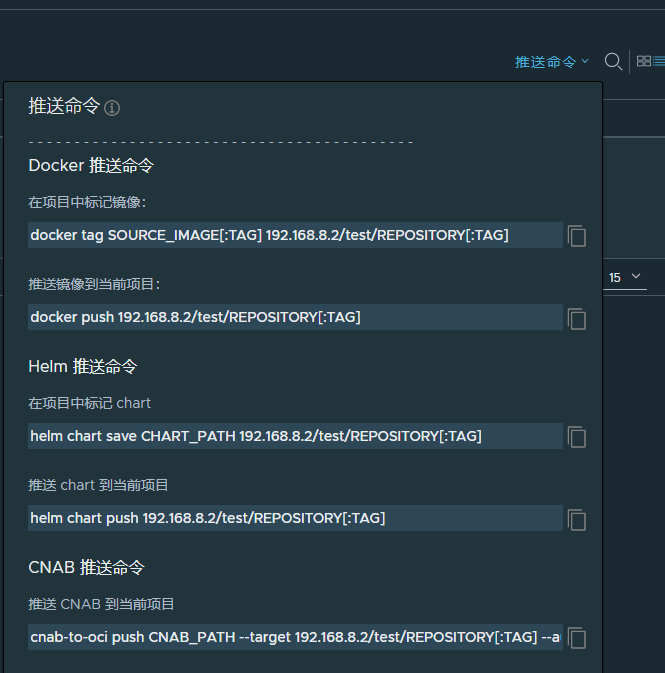Open the 推送命令 dropdown at top

click(551, 62)
